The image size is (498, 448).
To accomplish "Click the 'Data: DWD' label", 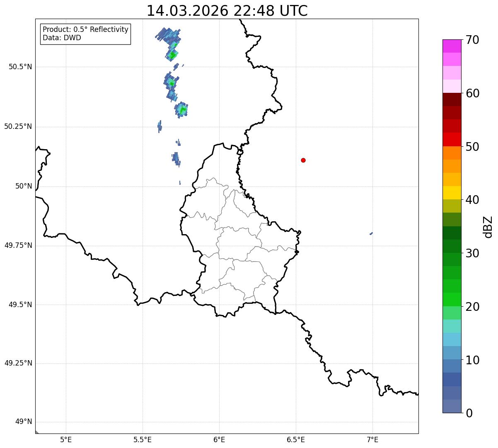I will tap(62, 38).
